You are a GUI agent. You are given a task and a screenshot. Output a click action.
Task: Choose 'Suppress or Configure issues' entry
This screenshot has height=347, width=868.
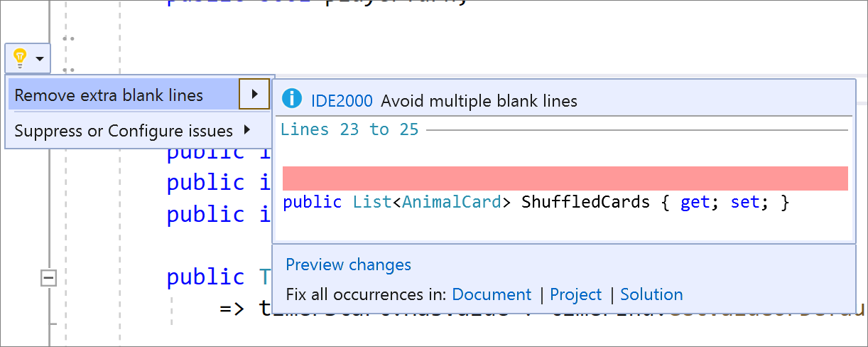[x=124, y=131]
